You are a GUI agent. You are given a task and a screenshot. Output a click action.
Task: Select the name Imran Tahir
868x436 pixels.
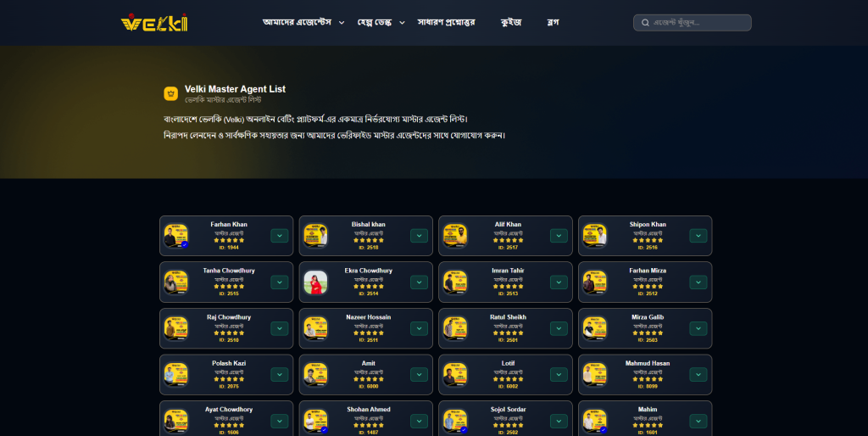pos(508,271)
